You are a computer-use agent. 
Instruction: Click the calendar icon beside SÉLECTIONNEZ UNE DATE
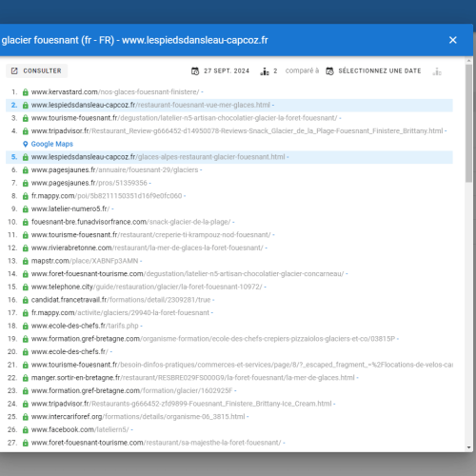point(329,71)
